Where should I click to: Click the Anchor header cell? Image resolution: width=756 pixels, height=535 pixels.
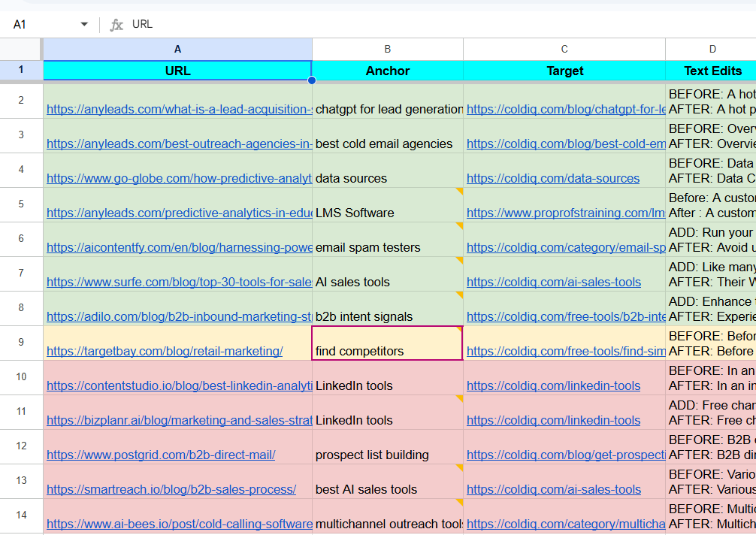pyautogui.click(x=388, y=71)
